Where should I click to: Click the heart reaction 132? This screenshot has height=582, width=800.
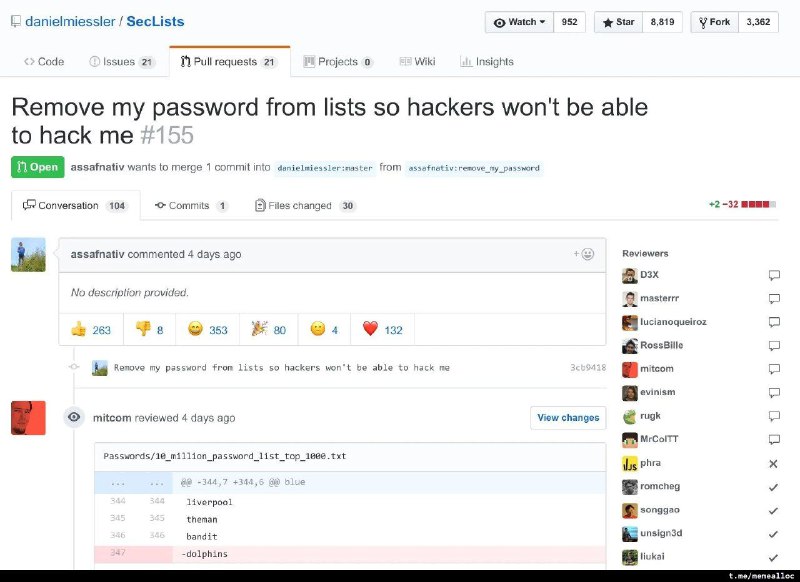click(x=383, y=330)
